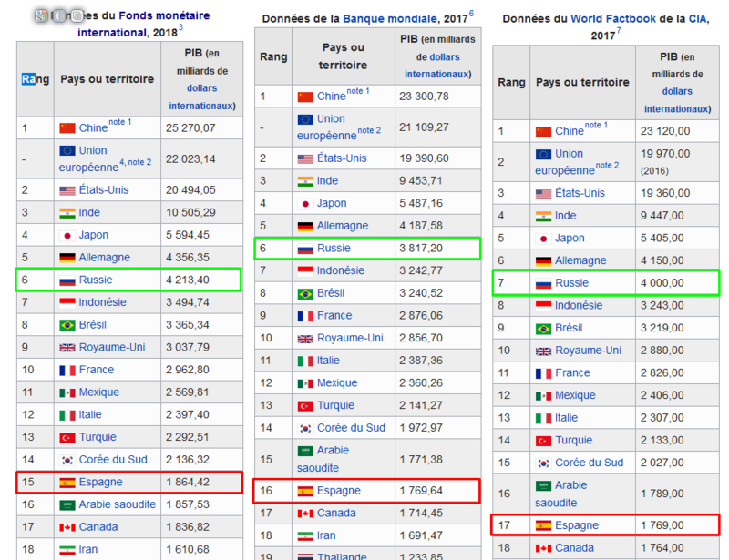Open footnote 6 after World Bank caption
Image resolution: width=729 pixels, height=560 pixels.
tap(471, 14)
